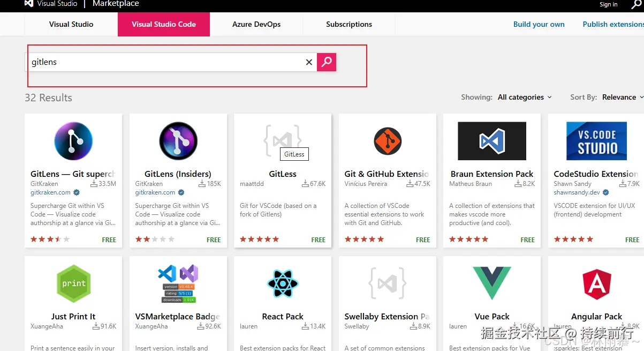Click the download icon beside 13.4K
The image size is (644, 351).
[305, 326]
